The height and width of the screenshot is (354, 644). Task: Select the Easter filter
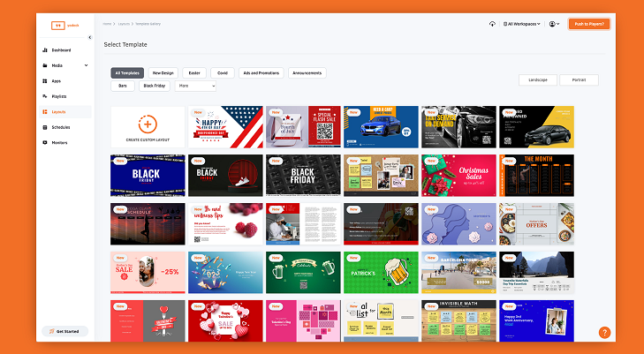click(194, 73)
